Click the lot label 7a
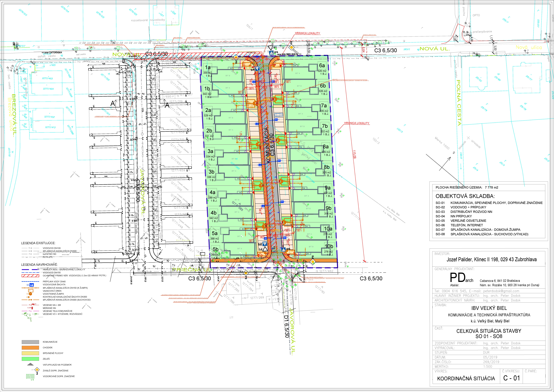554x392 pixels. point(324,106)
